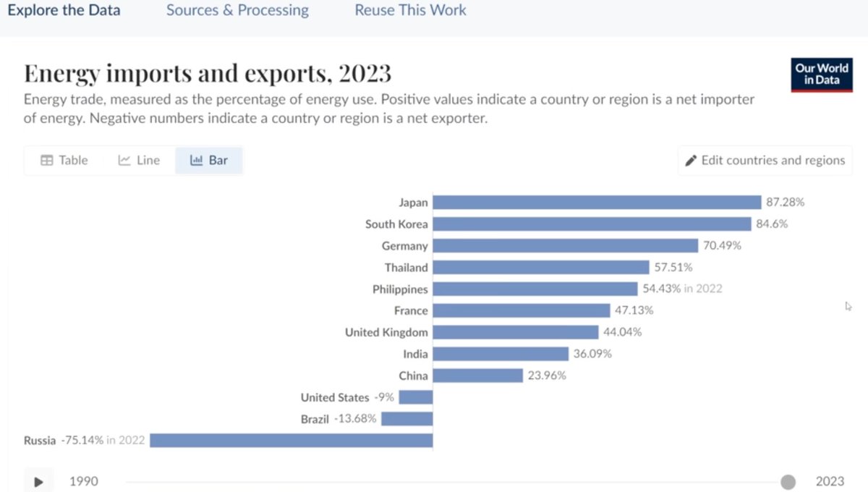Viewport: 868px width, 492px height.
Task: Click the 84.6% value label
Action: [x=772, y=224]
